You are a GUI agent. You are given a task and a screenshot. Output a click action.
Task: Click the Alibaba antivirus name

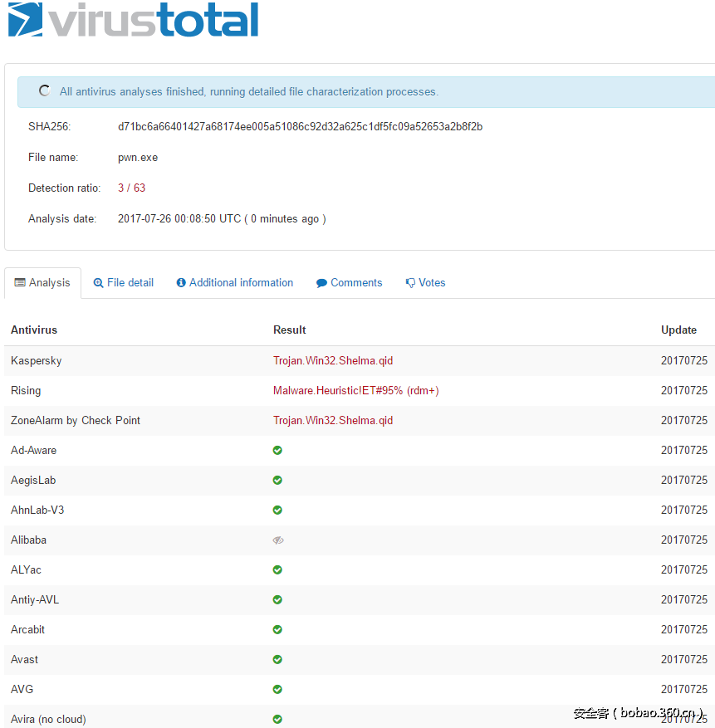click(x=28, y=540)
